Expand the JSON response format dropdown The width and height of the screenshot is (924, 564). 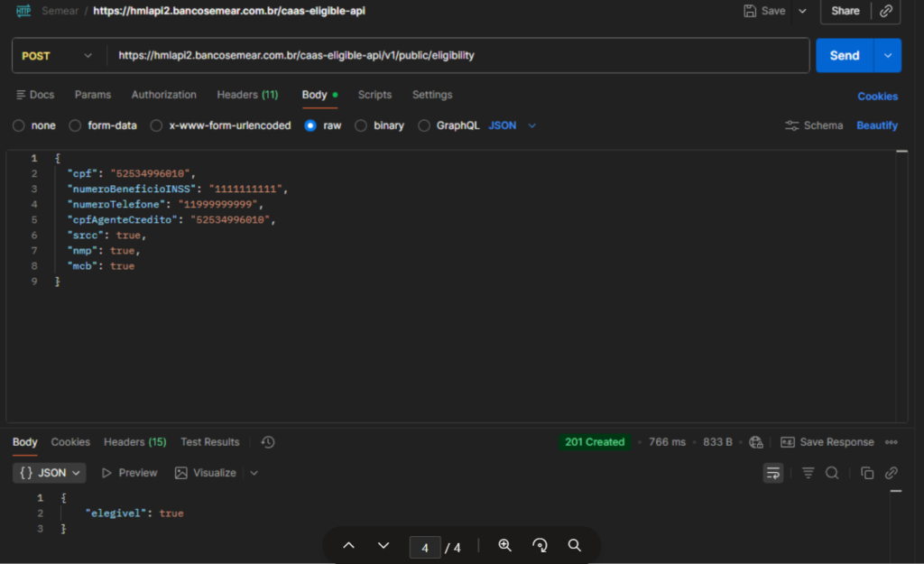click(51, 473)
